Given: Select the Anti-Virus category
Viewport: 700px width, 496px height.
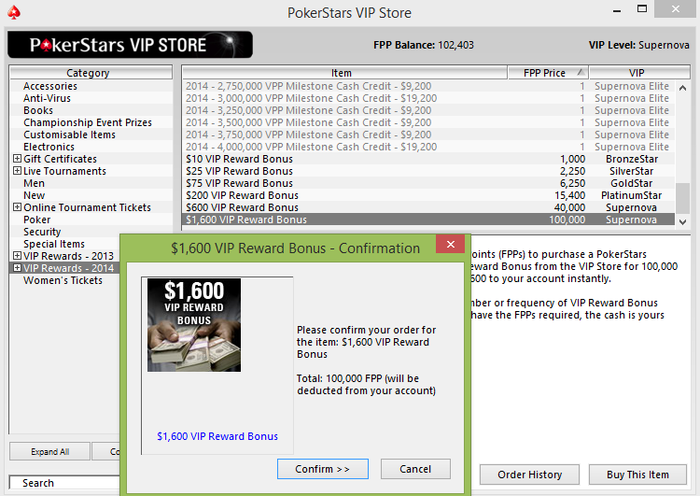Looking at the screenshot, I should pos(47,98).
